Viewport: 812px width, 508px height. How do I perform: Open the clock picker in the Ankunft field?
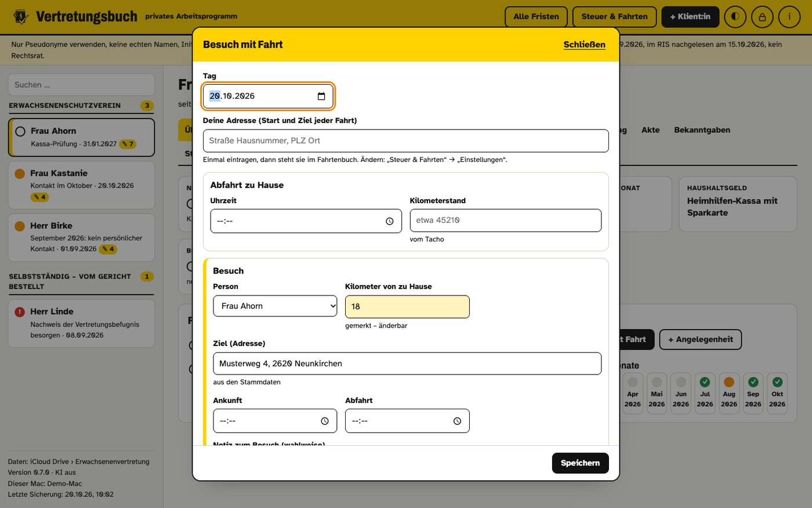pyautogui.click(x=325, y=421)
